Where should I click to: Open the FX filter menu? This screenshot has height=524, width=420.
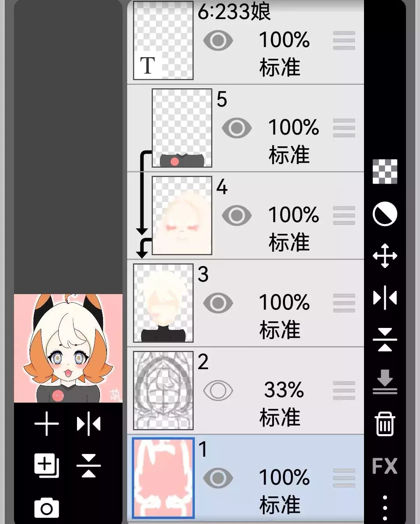(385, 466)
